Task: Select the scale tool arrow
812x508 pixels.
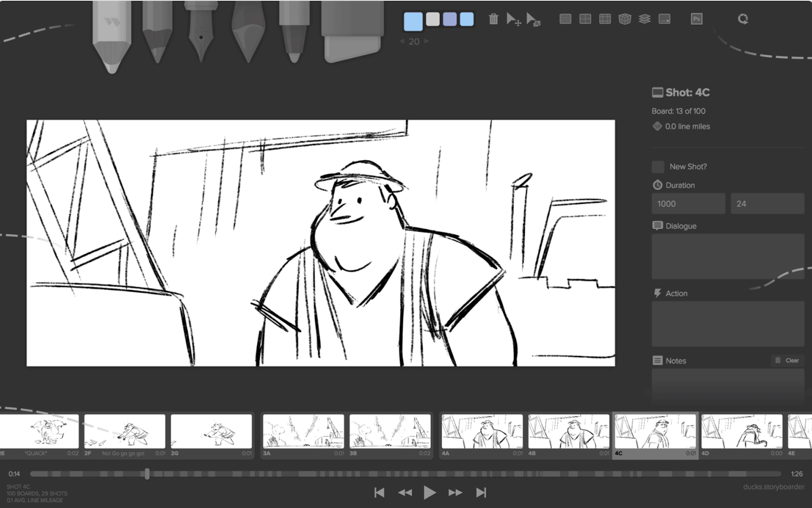Action: 533,19
